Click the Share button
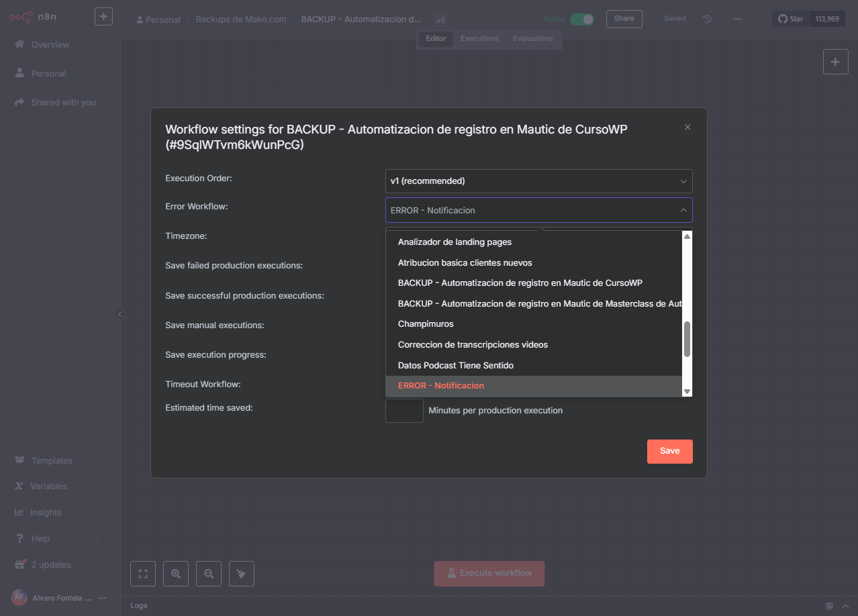The image size is (858, 616). coord(624,19)
